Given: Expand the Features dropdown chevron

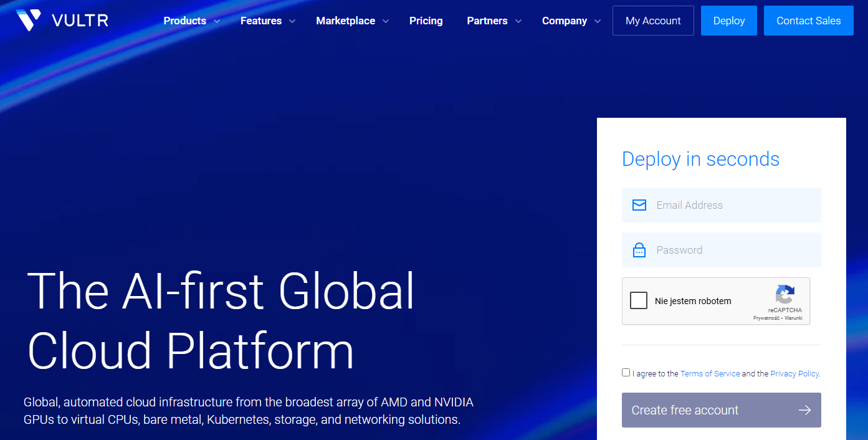Looking at the screenshot, I should click(292, 21).
